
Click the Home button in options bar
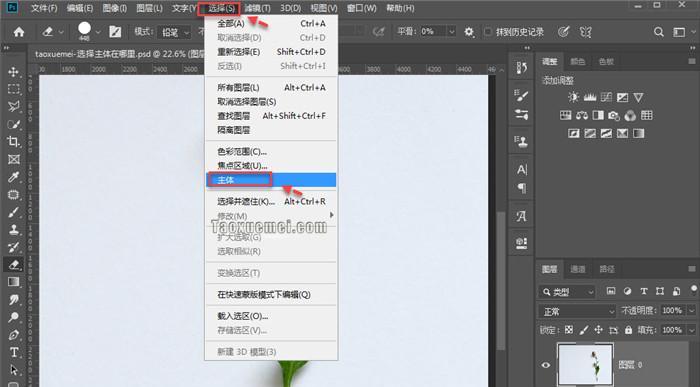(x=19, y=32)
